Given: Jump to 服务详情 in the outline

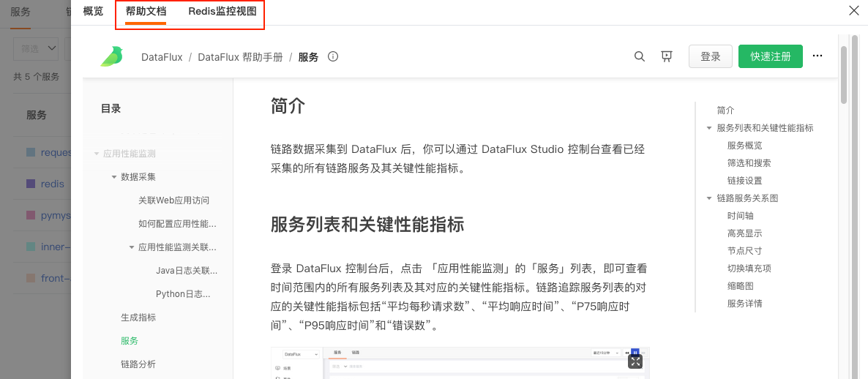Looking at the screenshot, I should point(744,304).
